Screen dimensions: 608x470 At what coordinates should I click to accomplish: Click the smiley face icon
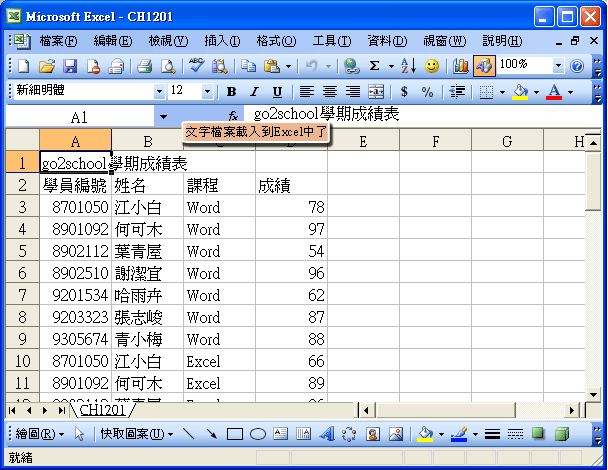click(432, 66)
